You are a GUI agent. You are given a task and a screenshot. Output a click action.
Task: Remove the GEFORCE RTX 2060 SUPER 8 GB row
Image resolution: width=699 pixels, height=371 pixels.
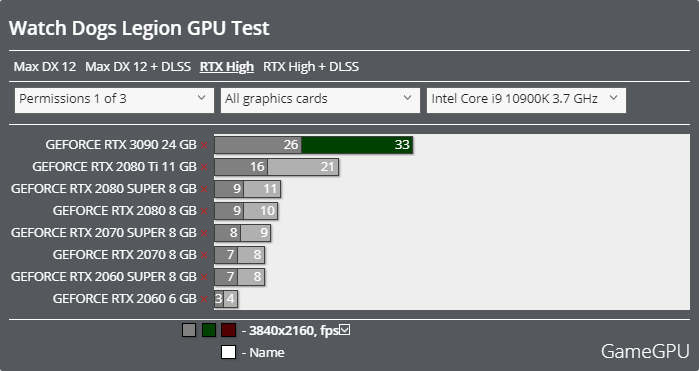[204, 277]
